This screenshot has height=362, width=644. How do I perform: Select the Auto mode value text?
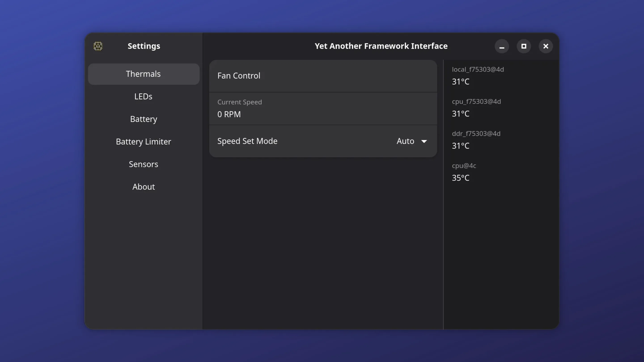pyautogui.click(x=405, y=141)
